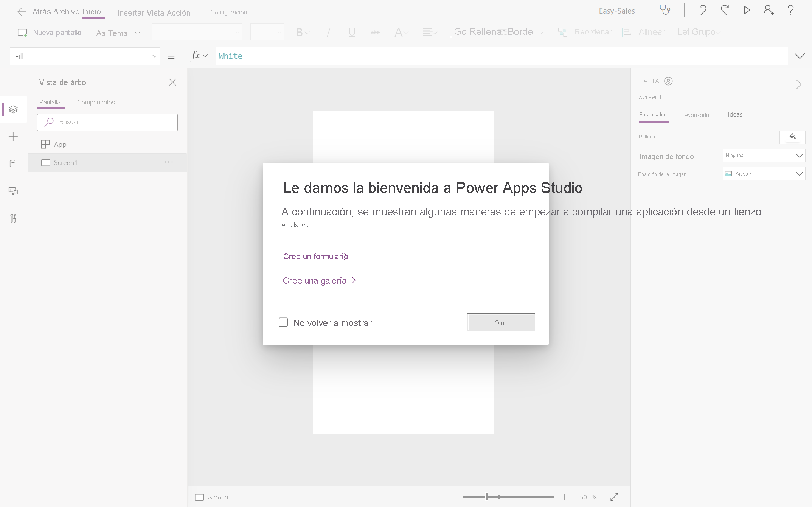Open the advanced tools icon

[13, 218]
